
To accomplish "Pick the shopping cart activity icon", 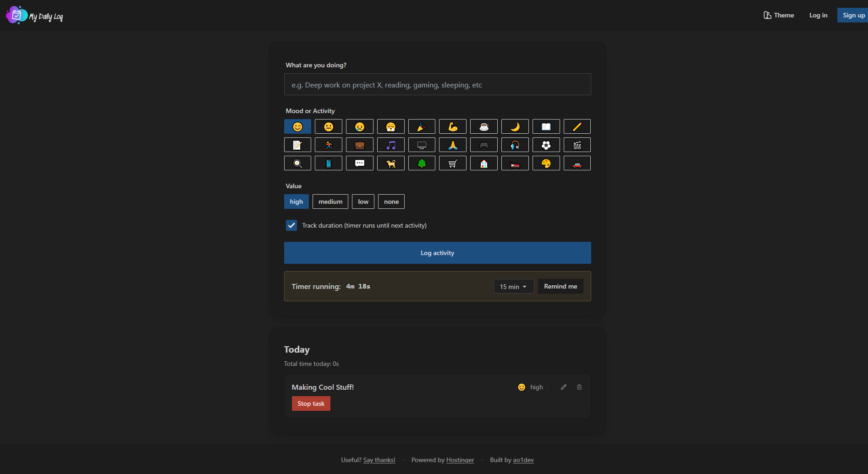I will [x=452, y=163].
